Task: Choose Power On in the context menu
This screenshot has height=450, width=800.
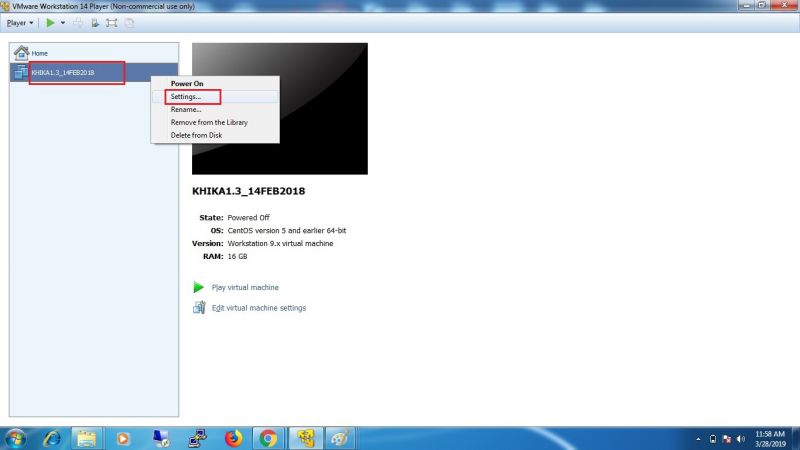Action: (215, 83)
